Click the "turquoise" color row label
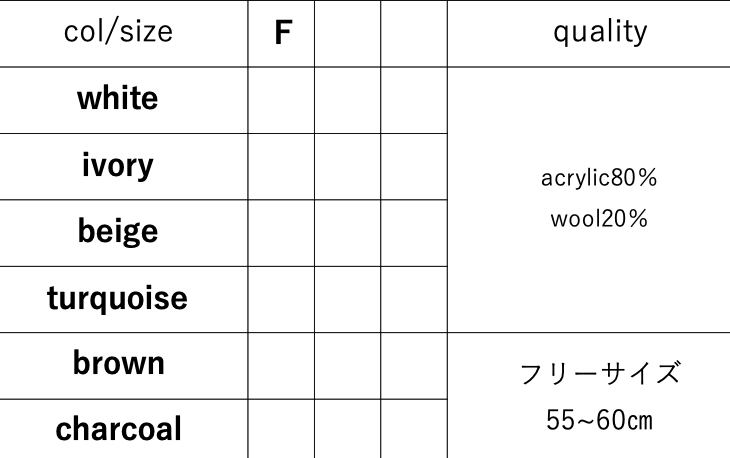730x458 pixels. pyautogui.click(x=118, y=298)
